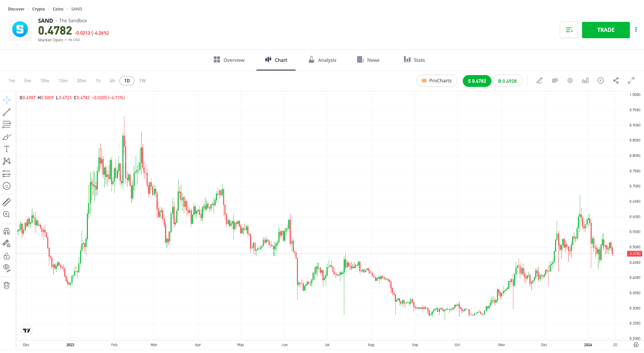
Task: Open the emoji icons tool
Action: (x=7, y=186)
